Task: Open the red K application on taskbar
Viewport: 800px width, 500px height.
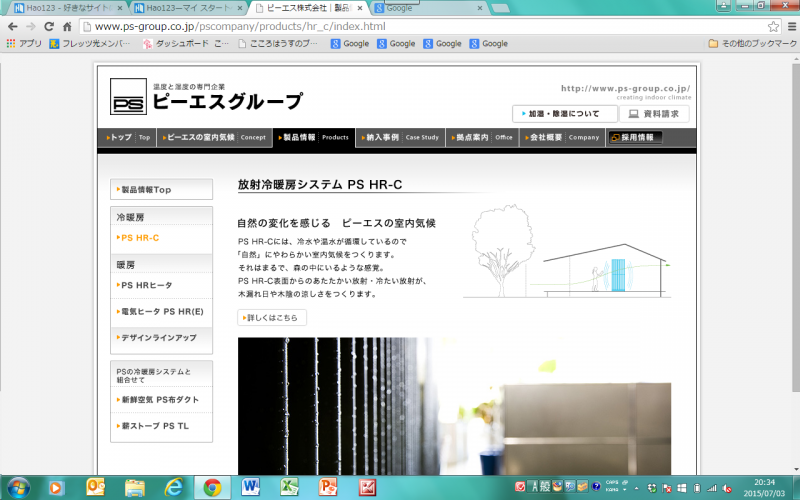Action: [367, 488]
